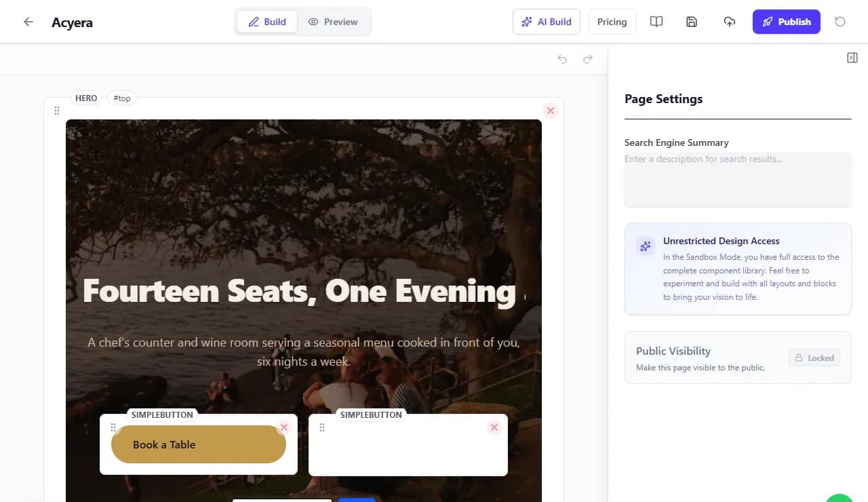Click the #top anchor tag
This screenshot has width=868, height=502.
pos(122,98)
